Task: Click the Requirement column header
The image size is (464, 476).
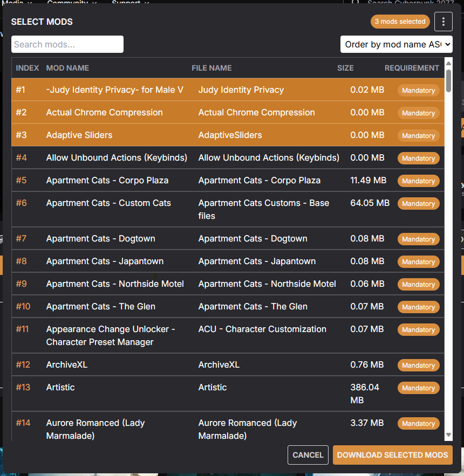Action: click(x=412, y=68)
